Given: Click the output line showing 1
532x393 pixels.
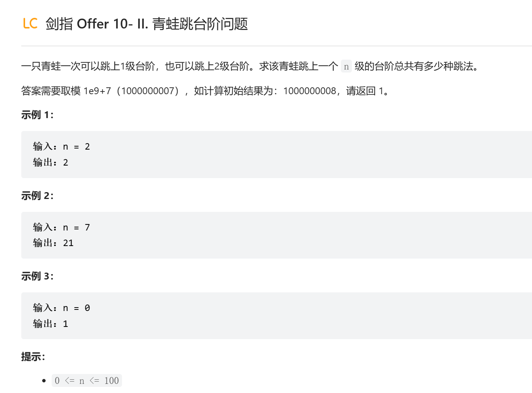Looking at the screenshot, I should click(x=51, y=324).
